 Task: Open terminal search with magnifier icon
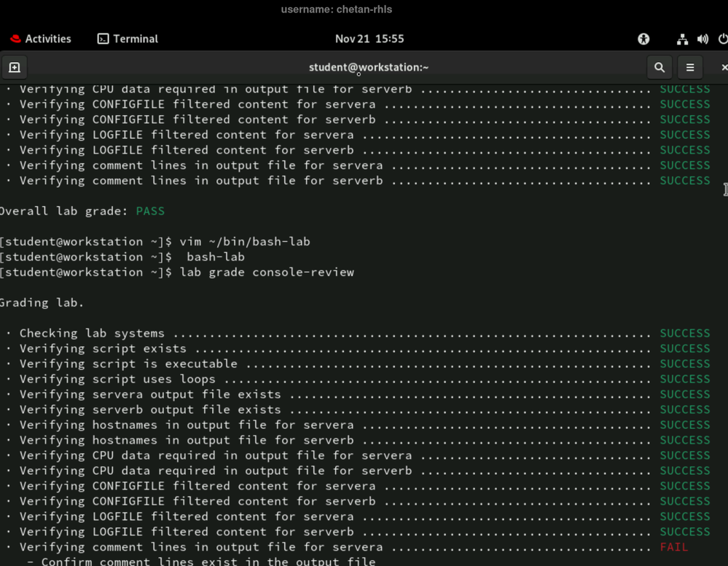point(659,67)
